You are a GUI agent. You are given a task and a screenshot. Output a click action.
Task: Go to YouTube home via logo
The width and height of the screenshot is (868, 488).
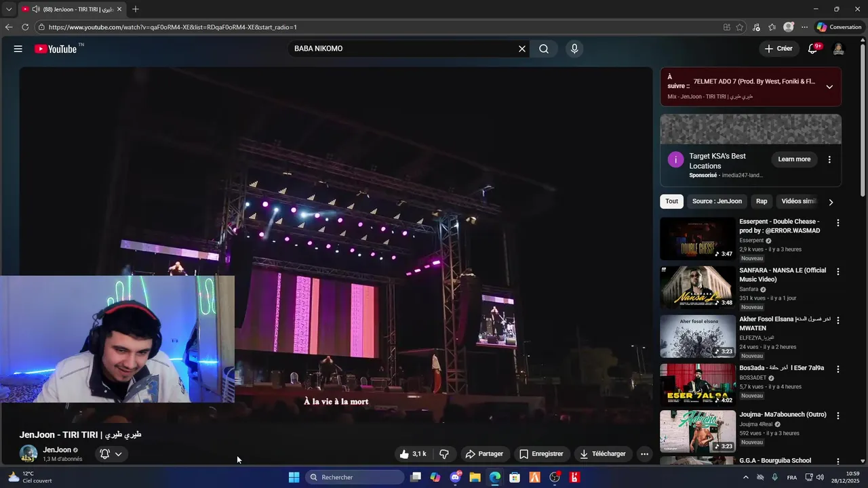coord(56,49)
